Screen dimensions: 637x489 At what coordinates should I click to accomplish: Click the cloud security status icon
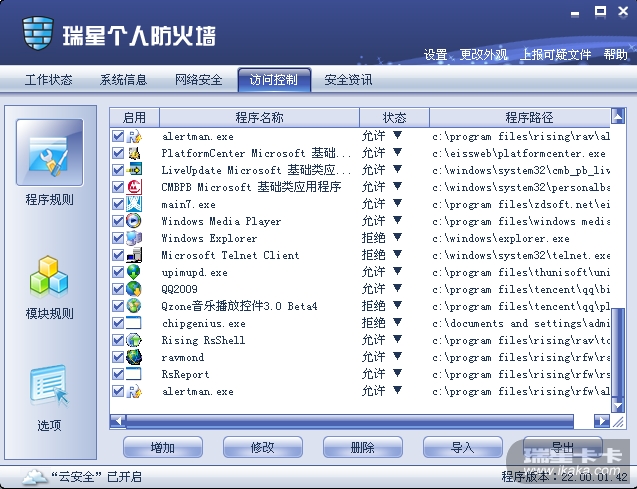(x=34, y=476)
